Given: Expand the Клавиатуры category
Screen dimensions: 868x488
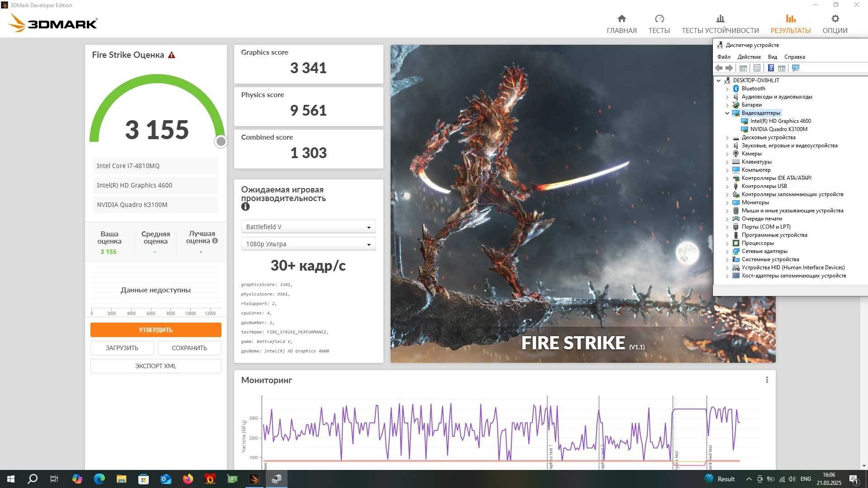Looking at the screenshot, I should [x=727, y=162].
